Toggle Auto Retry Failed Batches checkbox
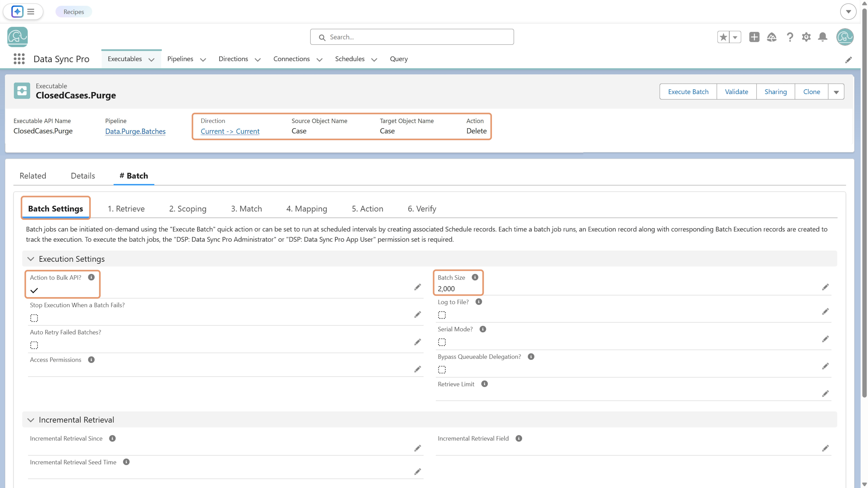Viewport: 868px width, 488px height. point(34,345)
